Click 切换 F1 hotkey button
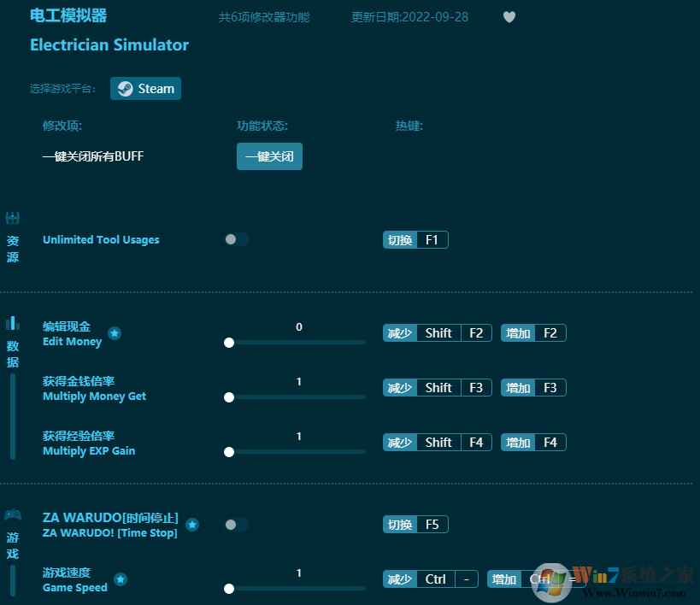The image size is (700, 605). (415, 240)
